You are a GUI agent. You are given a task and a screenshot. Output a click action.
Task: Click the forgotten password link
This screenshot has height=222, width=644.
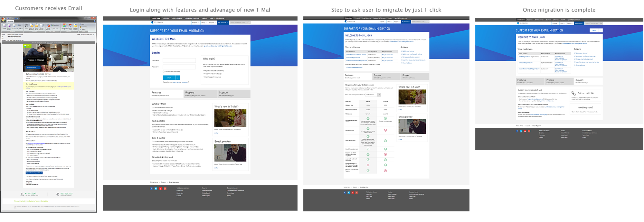point(185,82)
